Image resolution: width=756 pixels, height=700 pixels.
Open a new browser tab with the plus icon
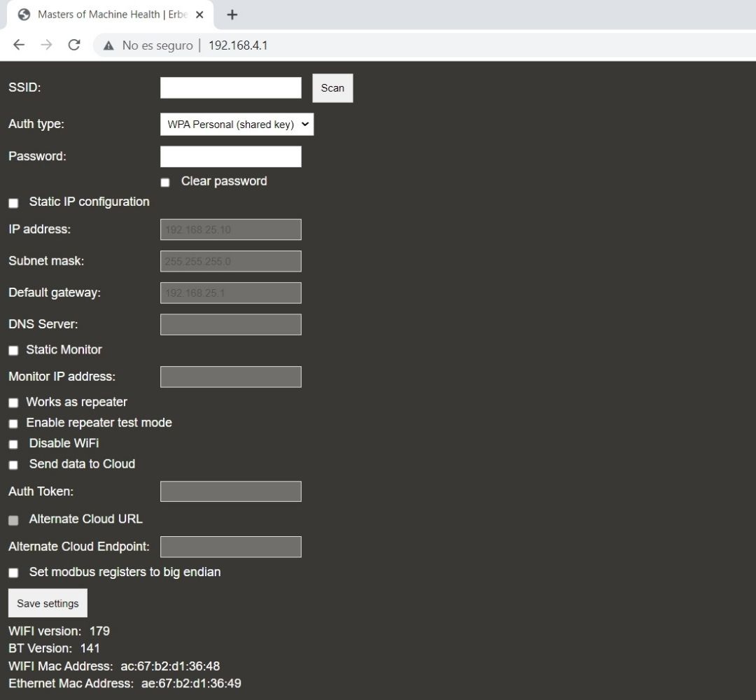tap(232, 15)
